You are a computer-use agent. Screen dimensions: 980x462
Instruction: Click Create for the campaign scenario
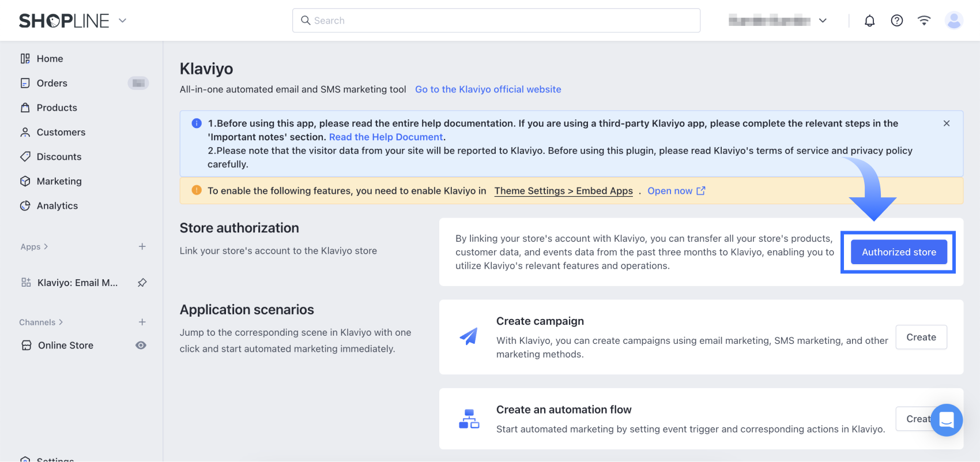(921, 337)
